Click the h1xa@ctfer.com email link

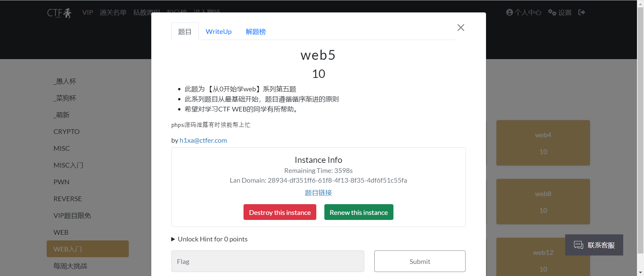(x=203, y=140)
